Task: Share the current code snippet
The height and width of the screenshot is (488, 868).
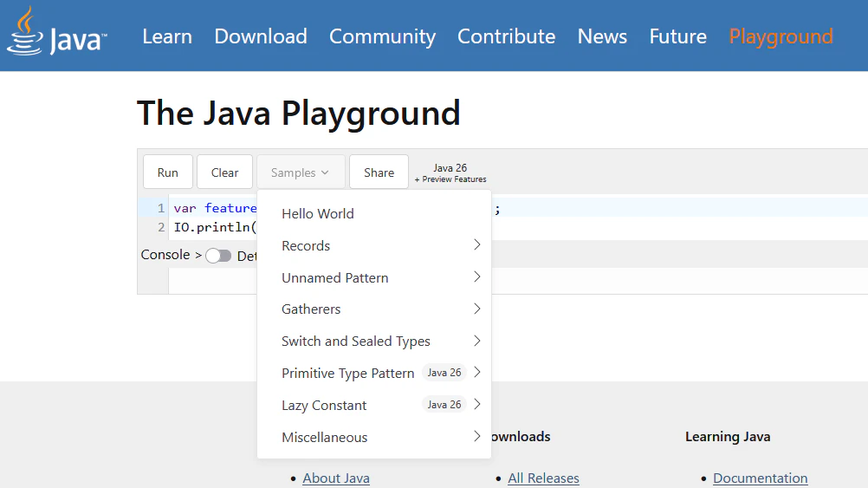Action: 379,172
